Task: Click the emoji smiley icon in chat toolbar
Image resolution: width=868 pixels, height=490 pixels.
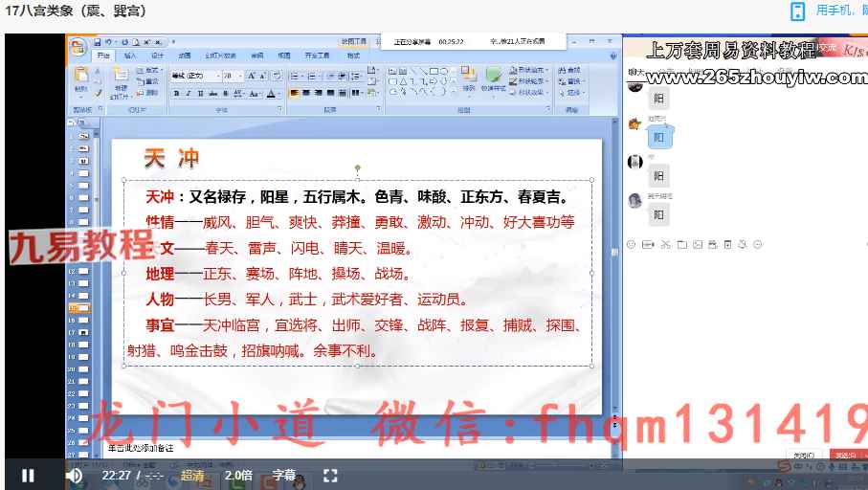Action: [631, 244]
